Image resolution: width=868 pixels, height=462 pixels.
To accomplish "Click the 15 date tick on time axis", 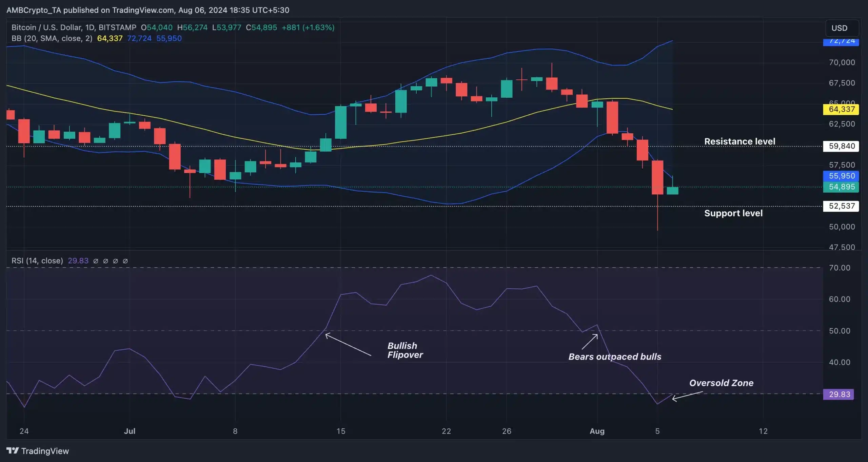I will point(341,431).
